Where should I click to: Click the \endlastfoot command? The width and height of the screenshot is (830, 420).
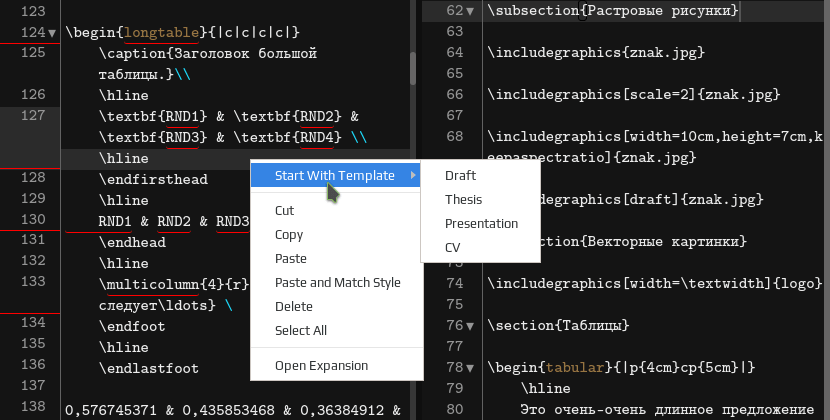point(149,368)
